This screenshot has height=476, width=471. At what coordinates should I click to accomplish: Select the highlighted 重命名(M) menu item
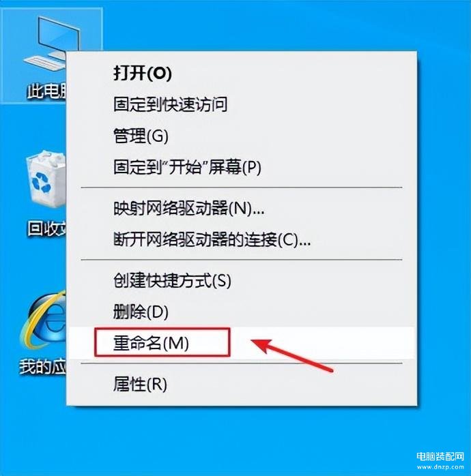242,343
